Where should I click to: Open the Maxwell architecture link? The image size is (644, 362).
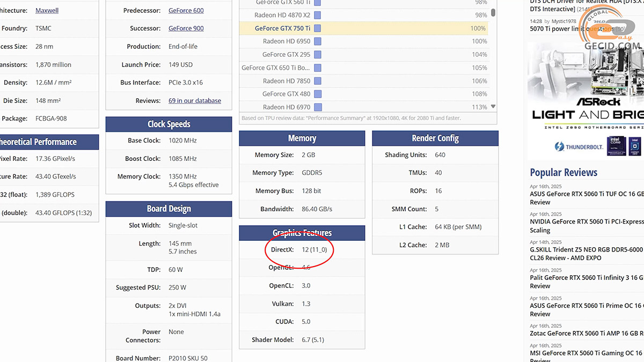47,10
